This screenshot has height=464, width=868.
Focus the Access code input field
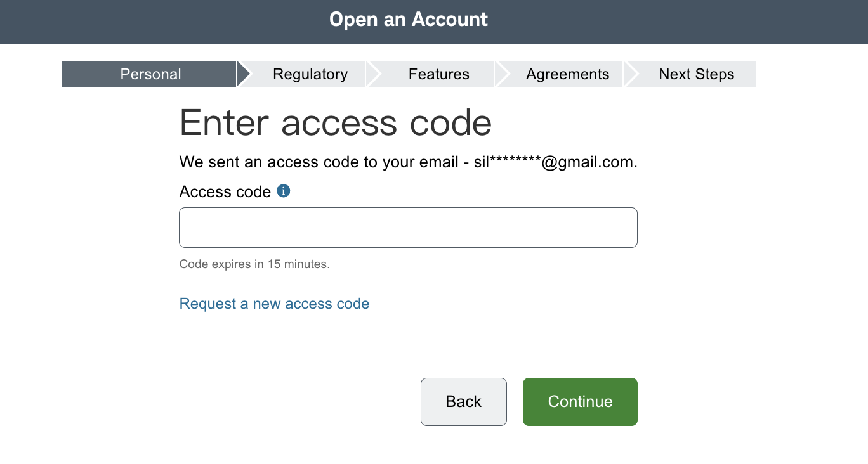408,228
